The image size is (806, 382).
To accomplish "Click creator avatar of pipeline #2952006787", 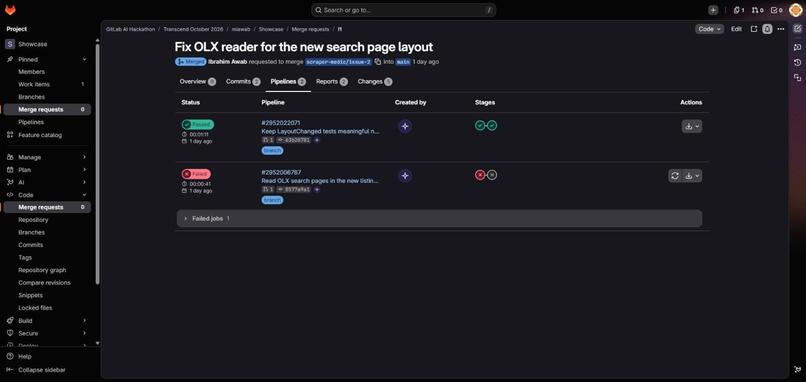I will 405,176.
